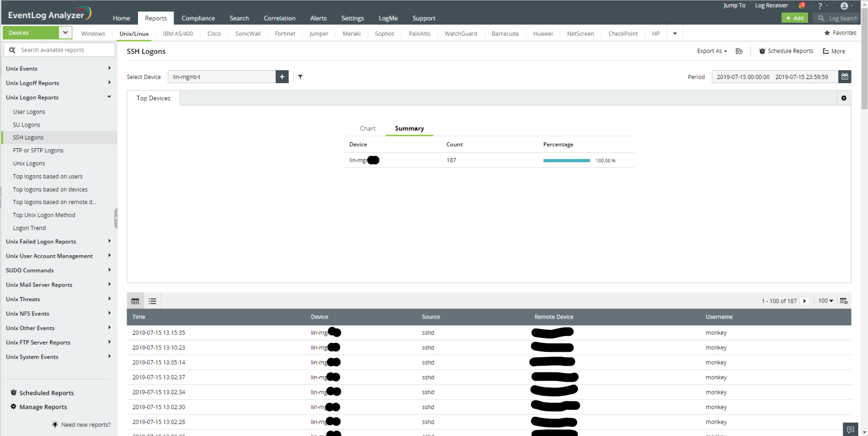
Task: Open Manage Reports link
Action: click(39, 407)
